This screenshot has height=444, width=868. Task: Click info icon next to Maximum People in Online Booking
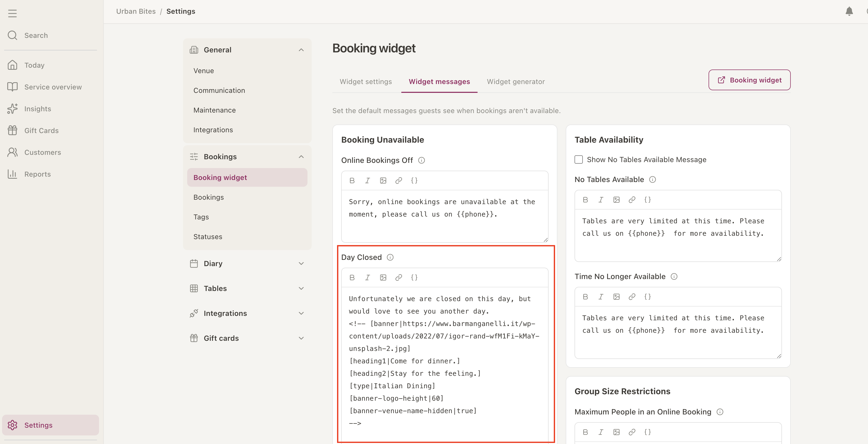(x=720, y=412)
